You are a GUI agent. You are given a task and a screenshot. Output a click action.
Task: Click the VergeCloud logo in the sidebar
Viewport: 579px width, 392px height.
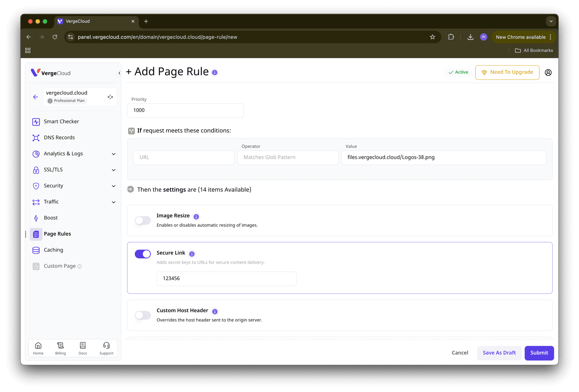click(51, 73)
